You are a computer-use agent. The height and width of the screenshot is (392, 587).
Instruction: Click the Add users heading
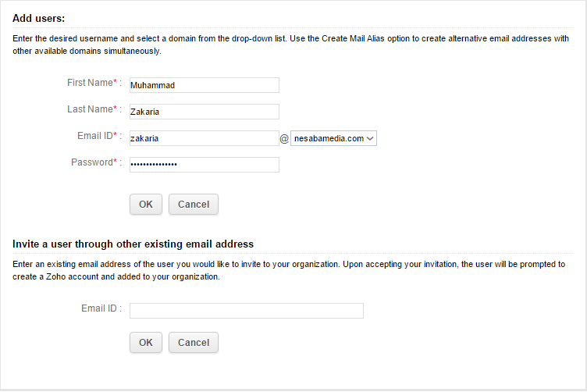[39, 18]
